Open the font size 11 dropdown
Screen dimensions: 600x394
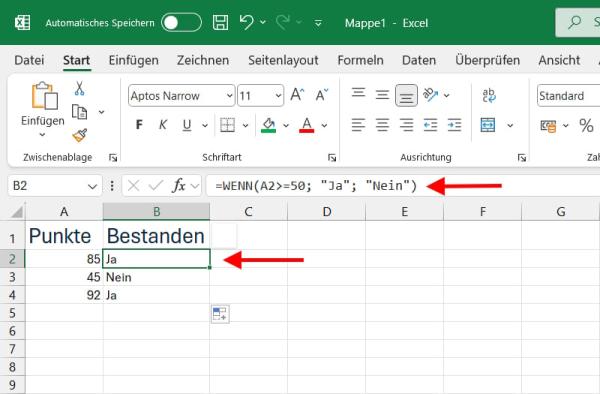(261, 96)
